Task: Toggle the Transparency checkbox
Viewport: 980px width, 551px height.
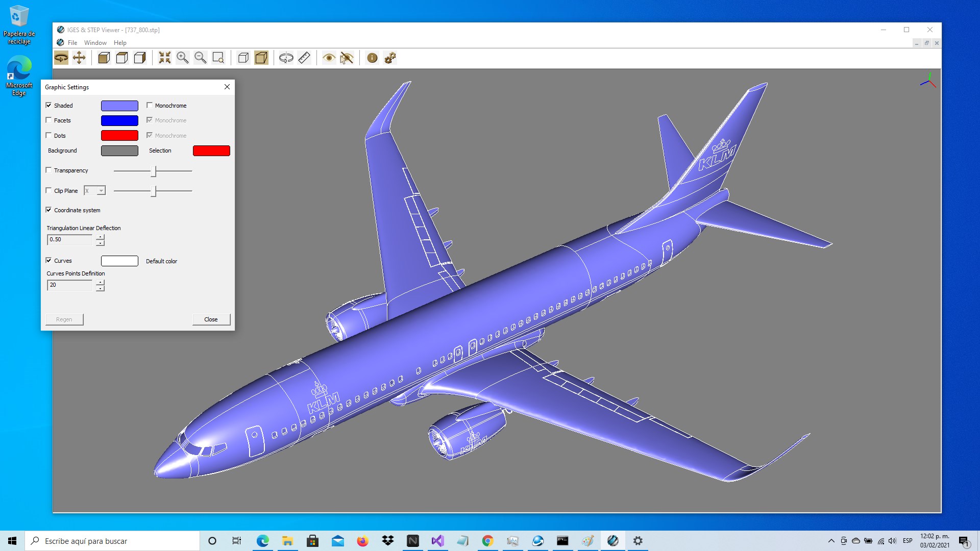Action: pyautogui.click(x=49, y=170)
